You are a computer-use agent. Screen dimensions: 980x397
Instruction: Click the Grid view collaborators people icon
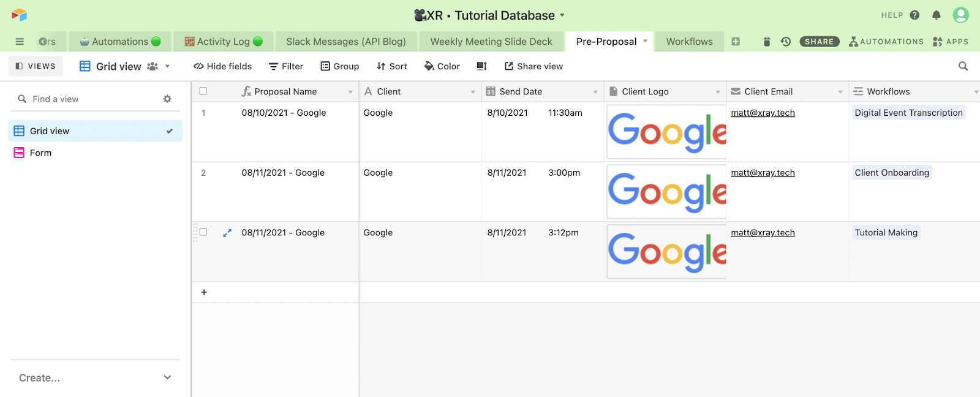pyautogui.click(x=153, y=66)
